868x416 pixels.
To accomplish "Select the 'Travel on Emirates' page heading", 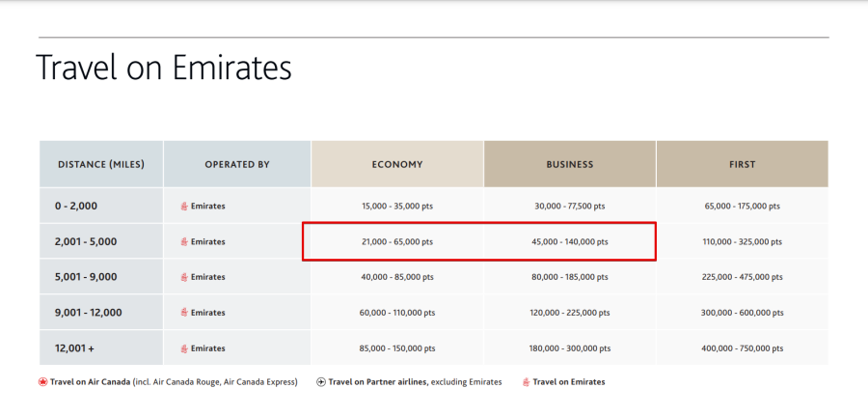I will point(163,68).
